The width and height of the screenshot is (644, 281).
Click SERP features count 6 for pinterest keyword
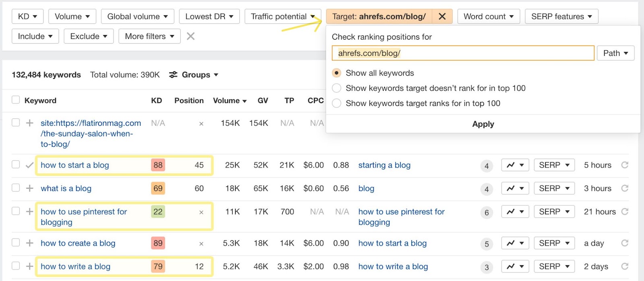tap(487, 213)
